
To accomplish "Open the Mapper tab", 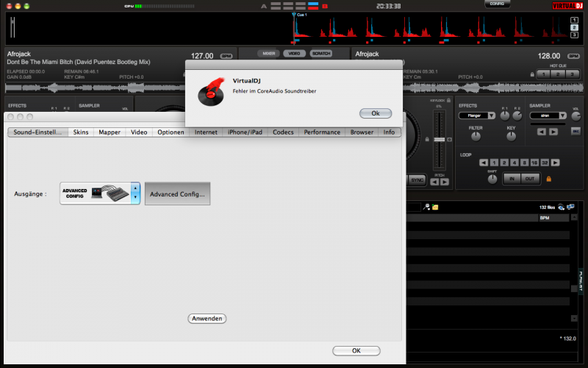I will 110,132.
